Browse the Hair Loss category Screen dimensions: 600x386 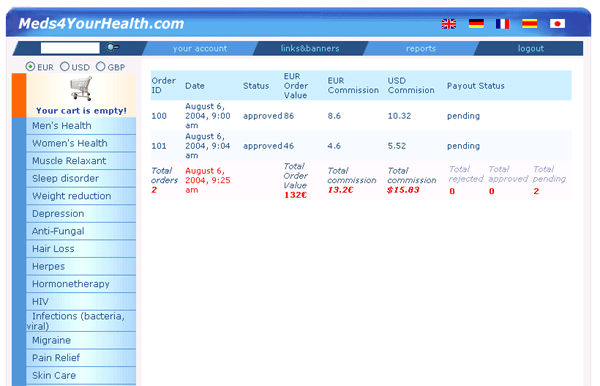tap(81, 249)
